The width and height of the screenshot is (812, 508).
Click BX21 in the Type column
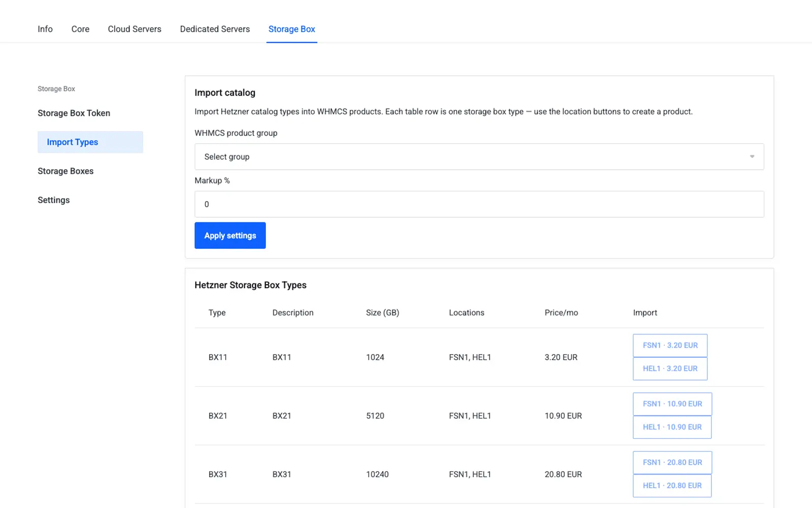tap(218, 416)
